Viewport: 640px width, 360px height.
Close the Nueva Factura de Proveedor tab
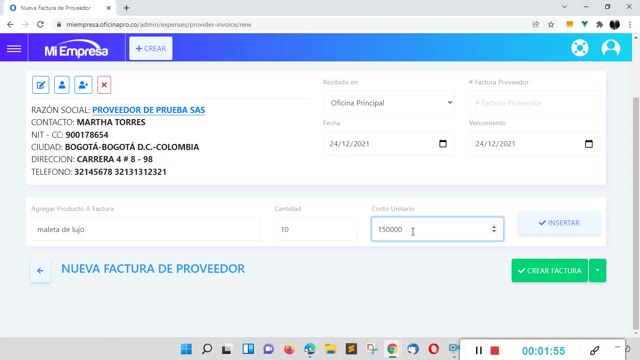pos(108,8)
